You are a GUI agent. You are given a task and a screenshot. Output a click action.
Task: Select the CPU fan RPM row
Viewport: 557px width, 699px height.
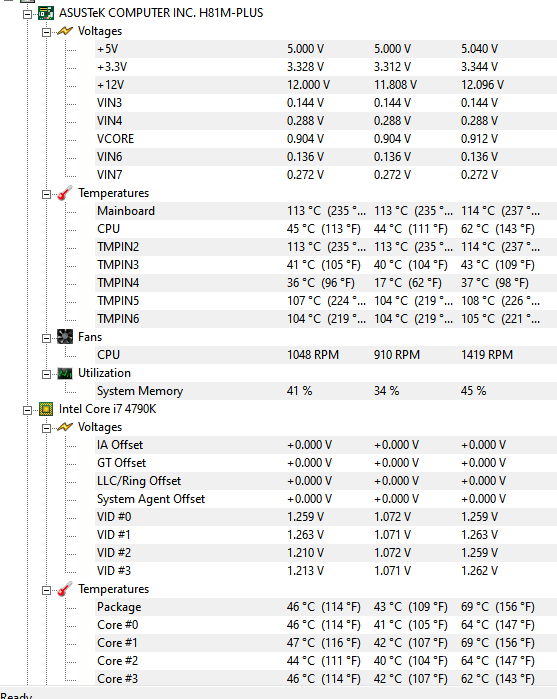pyautogui.click(x=326, y=355)
